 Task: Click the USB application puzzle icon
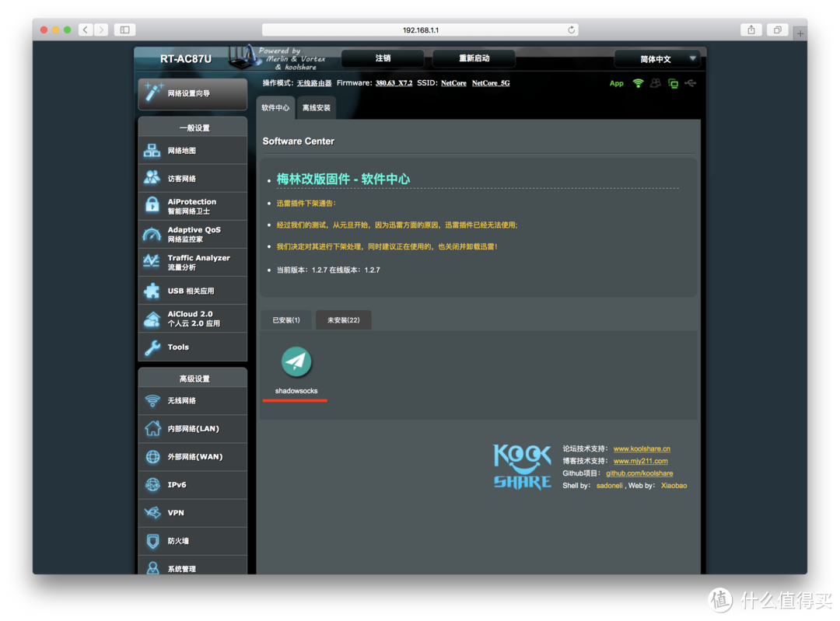152,291
